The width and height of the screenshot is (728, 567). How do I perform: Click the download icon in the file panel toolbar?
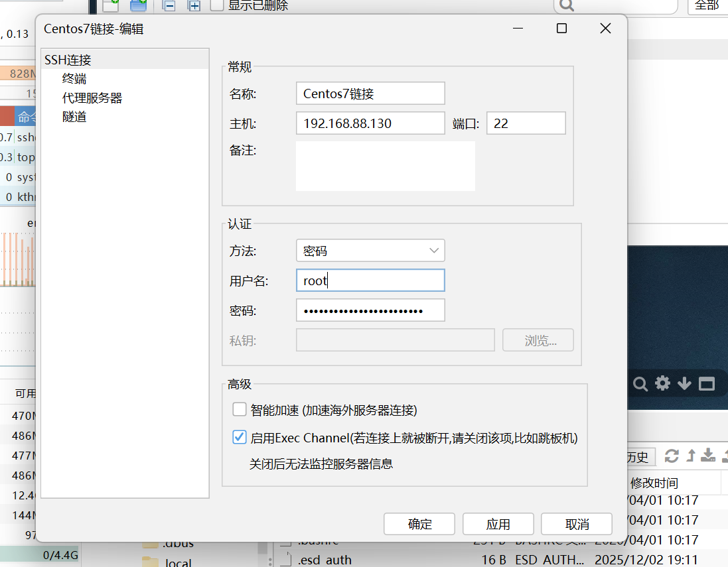(x=708, y=456)
